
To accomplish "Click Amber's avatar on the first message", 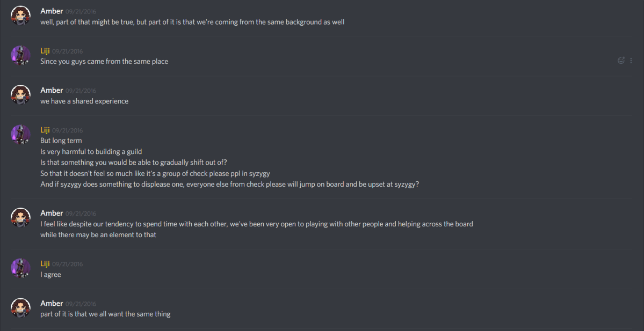I will (x=20, y=15).
